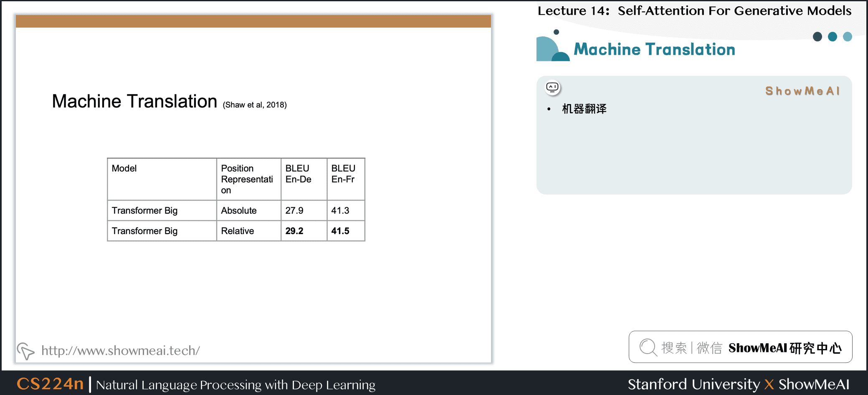Click the '机器翻译' bullet text

click(x=584, y=109)
